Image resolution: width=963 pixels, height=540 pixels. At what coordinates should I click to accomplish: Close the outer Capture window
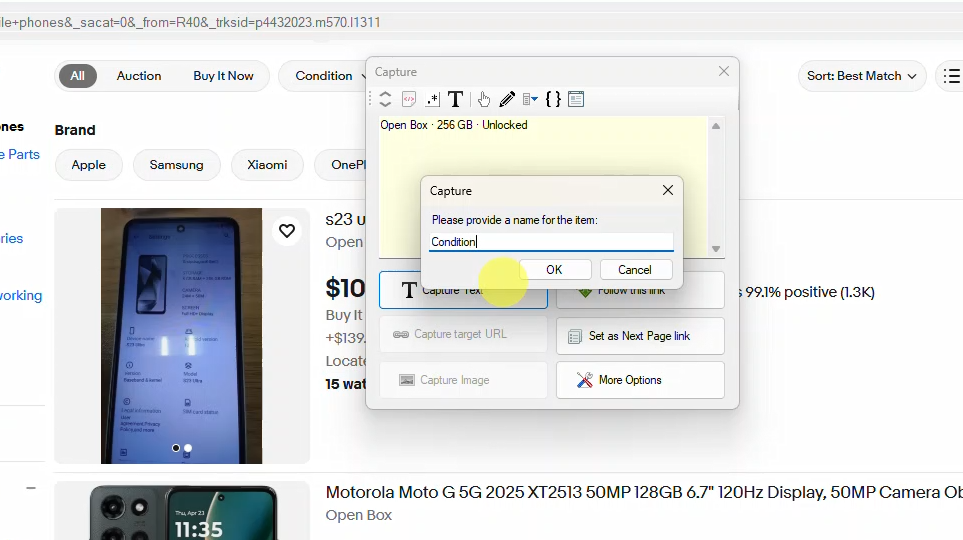tap(724, 71)
